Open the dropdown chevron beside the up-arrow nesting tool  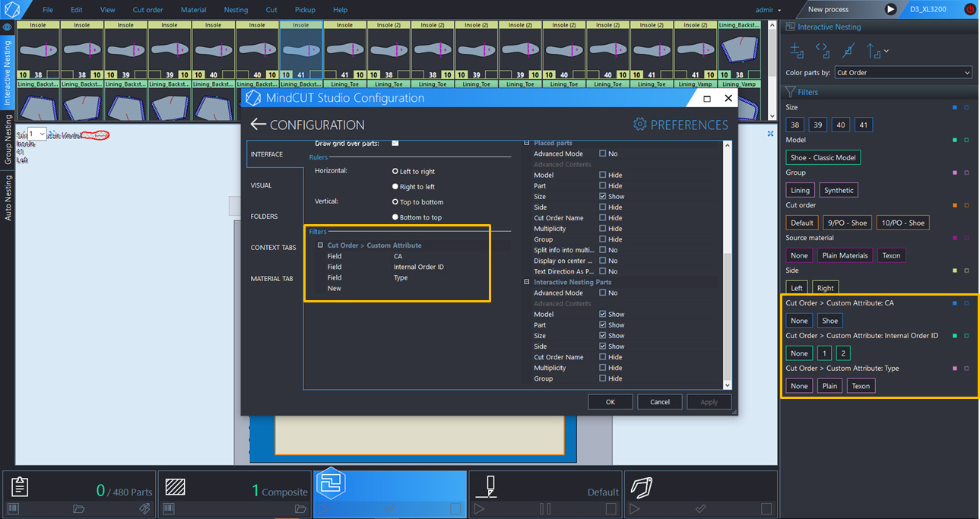(886, 52)
